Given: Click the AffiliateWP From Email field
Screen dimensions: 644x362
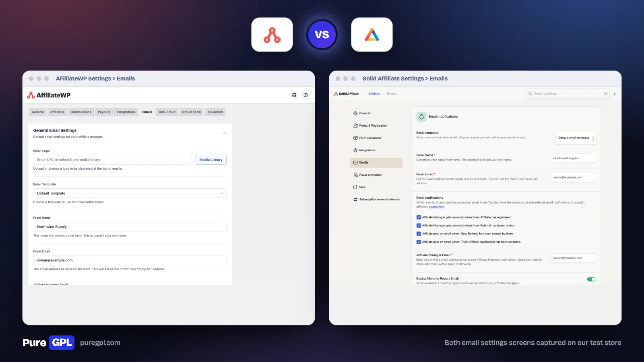Looking at the screenshot, I should 130,260.
